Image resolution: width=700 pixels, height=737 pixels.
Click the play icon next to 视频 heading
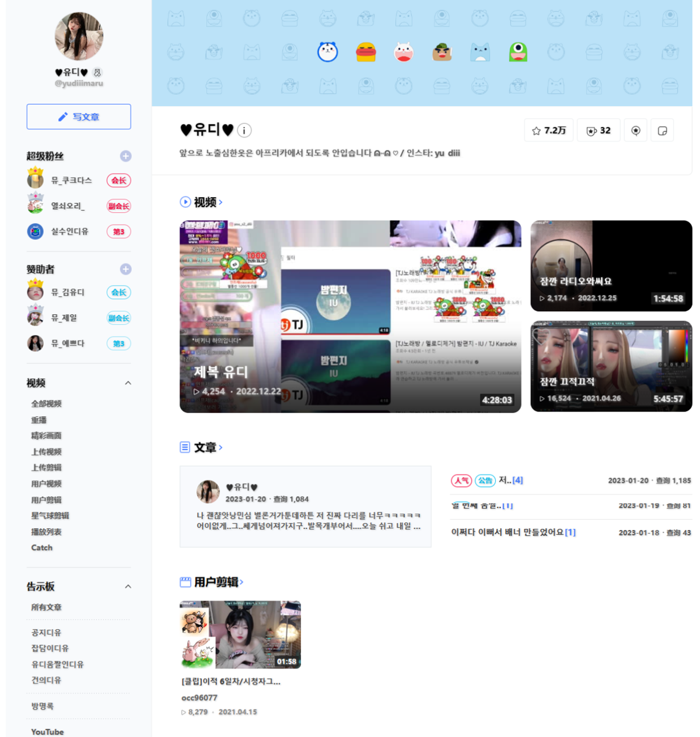[184, 202]
